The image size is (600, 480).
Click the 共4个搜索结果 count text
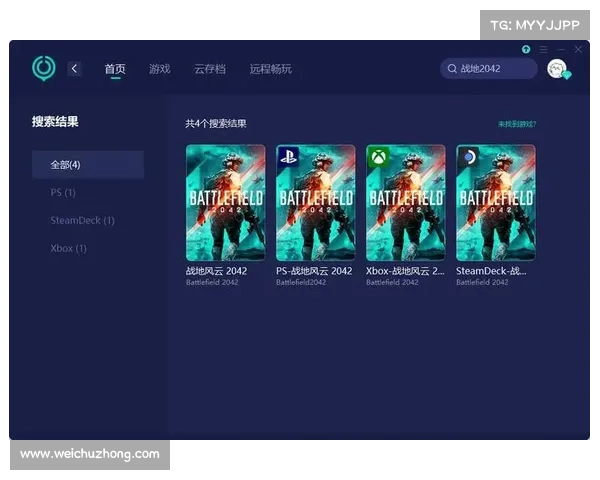[x=216, y=124]
